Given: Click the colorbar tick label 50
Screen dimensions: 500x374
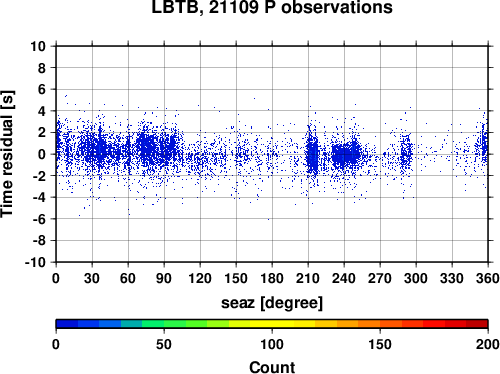Looking at the screenshot, I should point(164,344).
